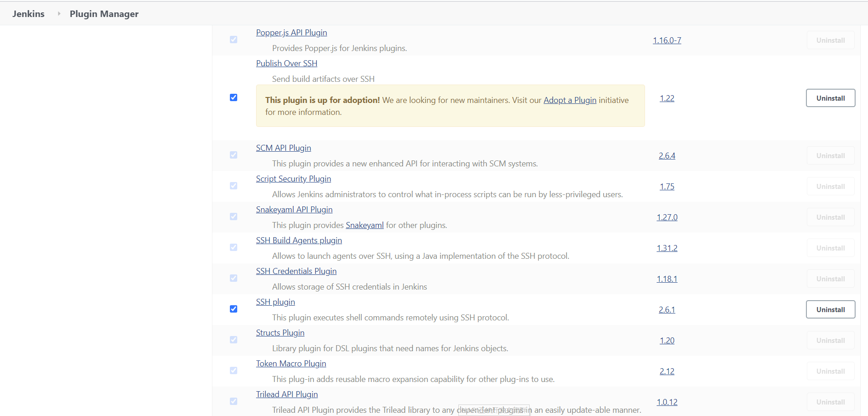Open the Popper.js API Plugin link
This screenshot has height=416, width=868.
(x=291, y=33)
